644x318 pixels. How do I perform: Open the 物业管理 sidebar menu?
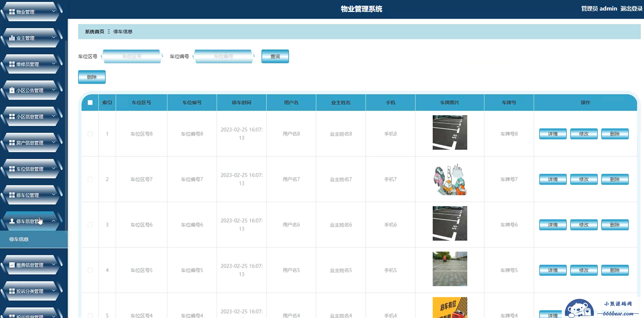tap(31, 11)
